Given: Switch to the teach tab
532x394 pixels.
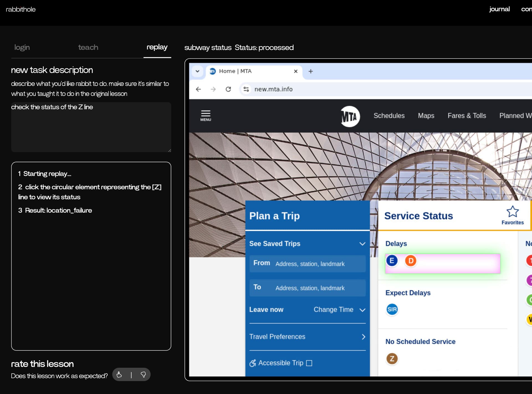Looking at the screenshot, I should pyautogui.click(x=88, y=47).
